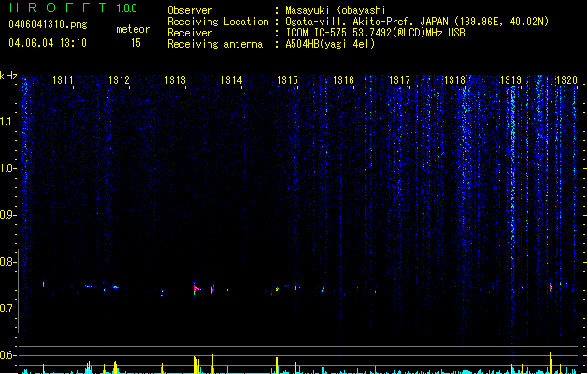Select the meteor label
Image resolution: width=588 pixels, height=374 pixels.
[133, 29]
